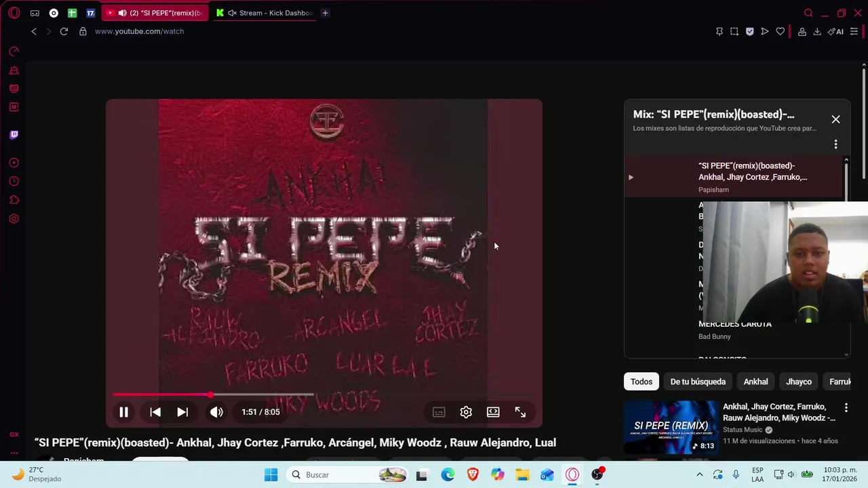
Task: Open sidebar settings gear icon
Action: point(14,219)
